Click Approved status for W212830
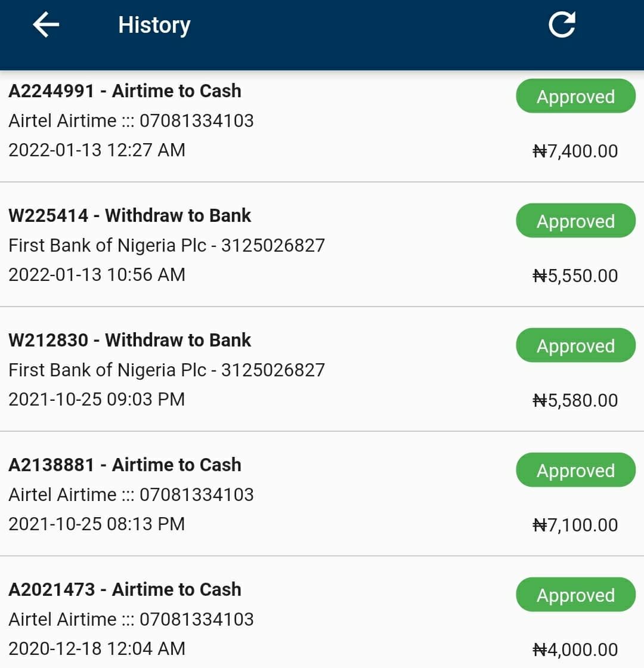644x668 pixels. pyautogui.click(x=575, y=346)
